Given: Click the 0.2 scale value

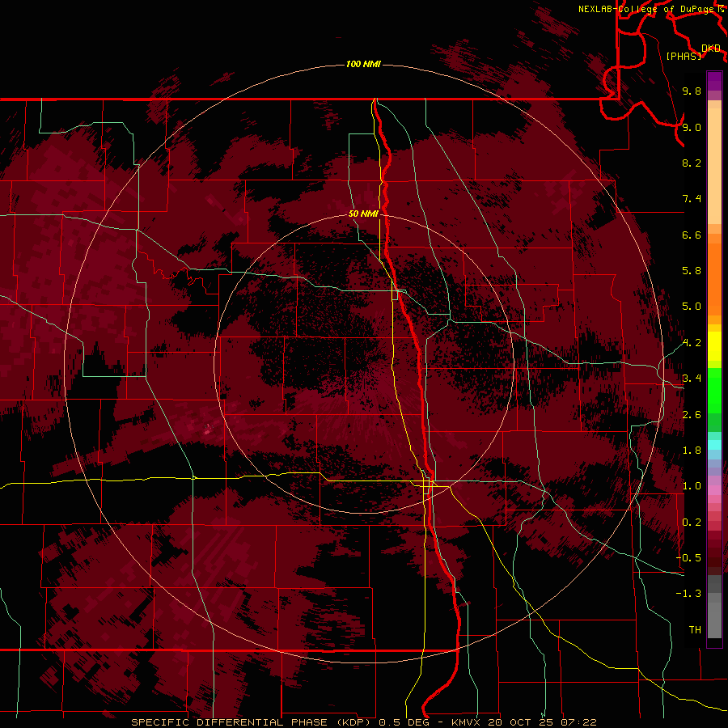Looking at the screenshot, I should pos(692,523).
